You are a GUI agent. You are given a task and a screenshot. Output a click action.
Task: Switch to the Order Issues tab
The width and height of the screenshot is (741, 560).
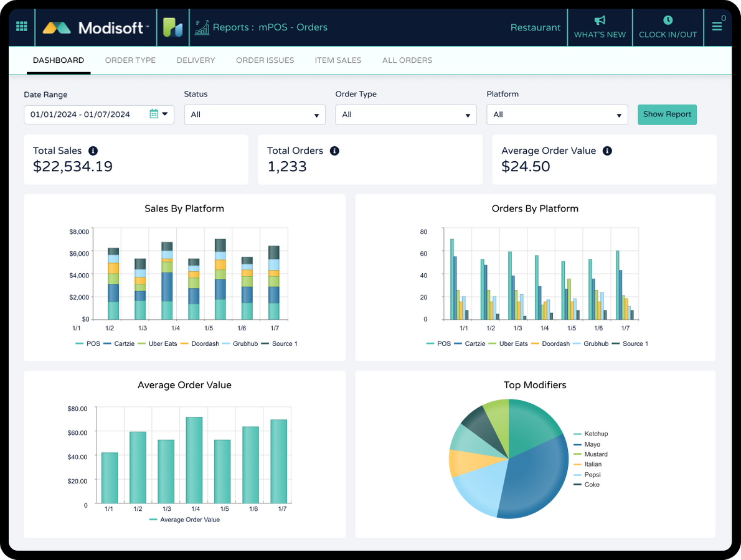click(265, 60)
